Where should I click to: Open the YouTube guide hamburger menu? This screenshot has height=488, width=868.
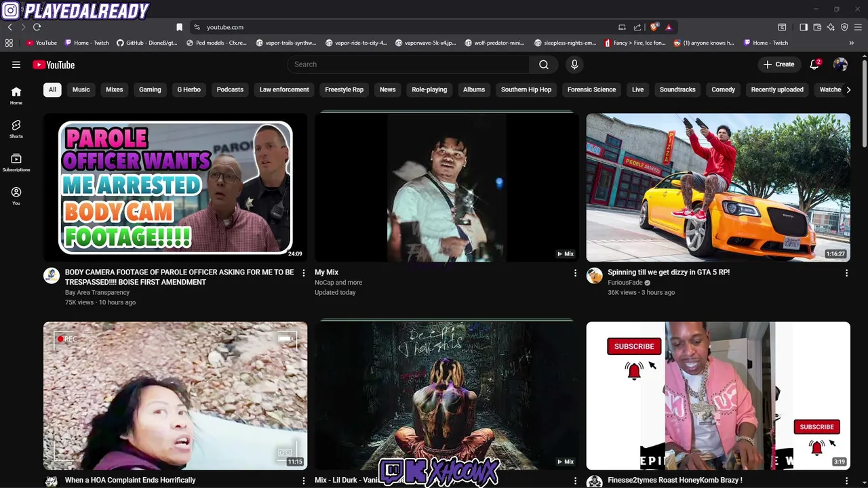point(16,64)
